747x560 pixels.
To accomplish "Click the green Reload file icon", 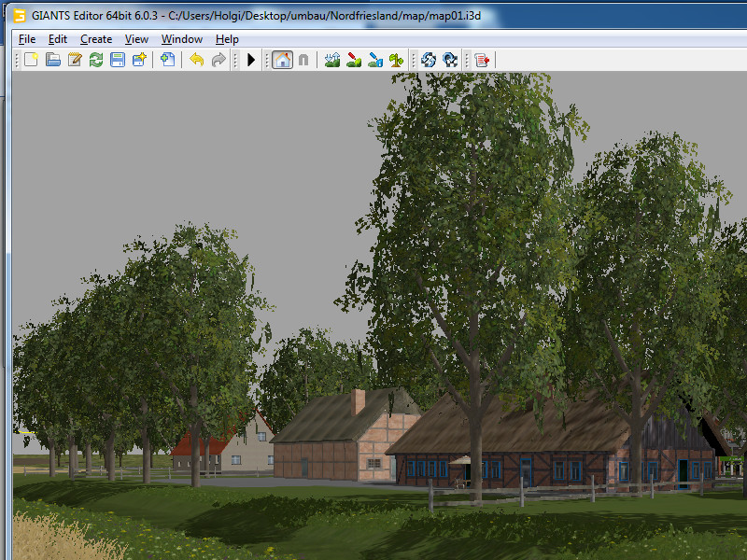I will [96, 60].
